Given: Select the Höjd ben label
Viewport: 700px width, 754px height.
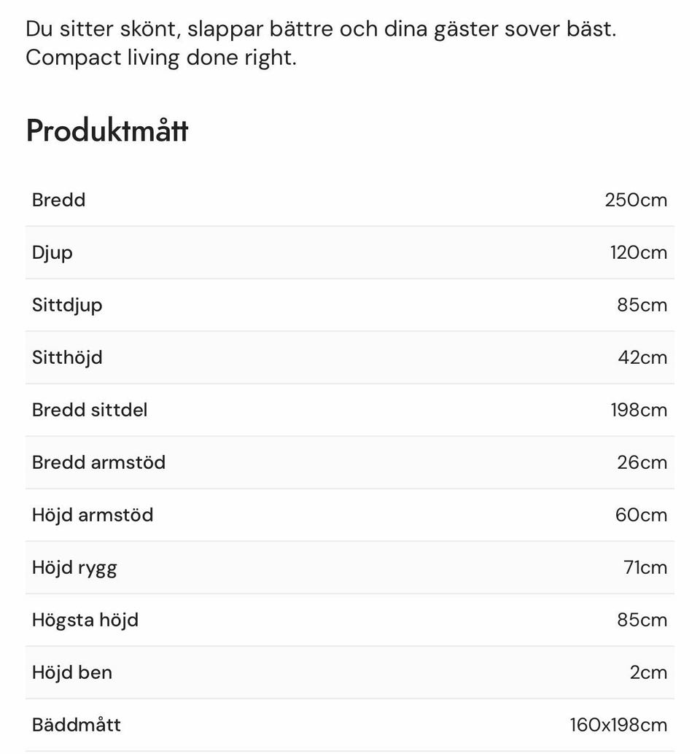Looking at the screenshot, I should point(72,672).
